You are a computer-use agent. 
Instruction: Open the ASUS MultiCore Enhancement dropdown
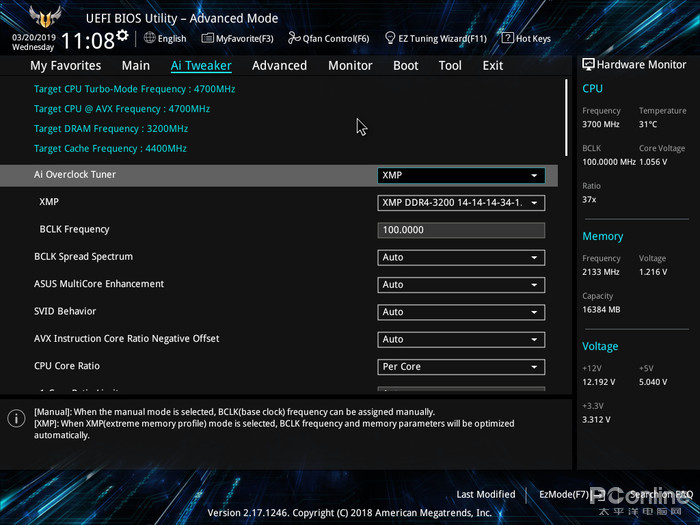click(x=461, y=285)
